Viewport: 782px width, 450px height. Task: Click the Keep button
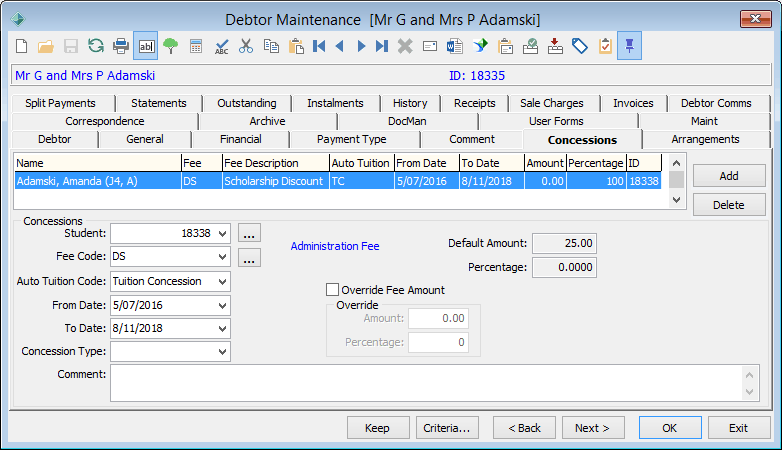(378, 428)
